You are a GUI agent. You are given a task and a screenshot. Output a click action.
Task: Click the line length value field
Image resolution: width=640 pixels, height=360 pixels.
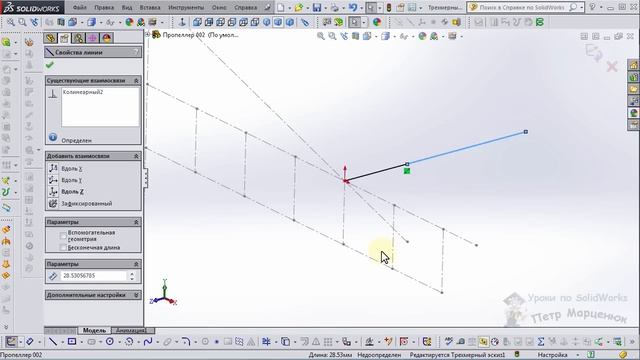pos(95,276)
